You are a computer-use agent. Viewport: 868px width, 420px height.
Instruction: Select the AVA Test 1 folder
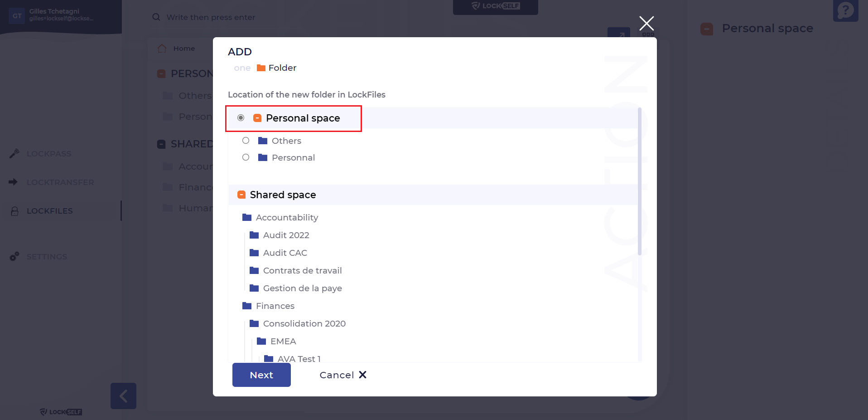[x=299, y=359]
